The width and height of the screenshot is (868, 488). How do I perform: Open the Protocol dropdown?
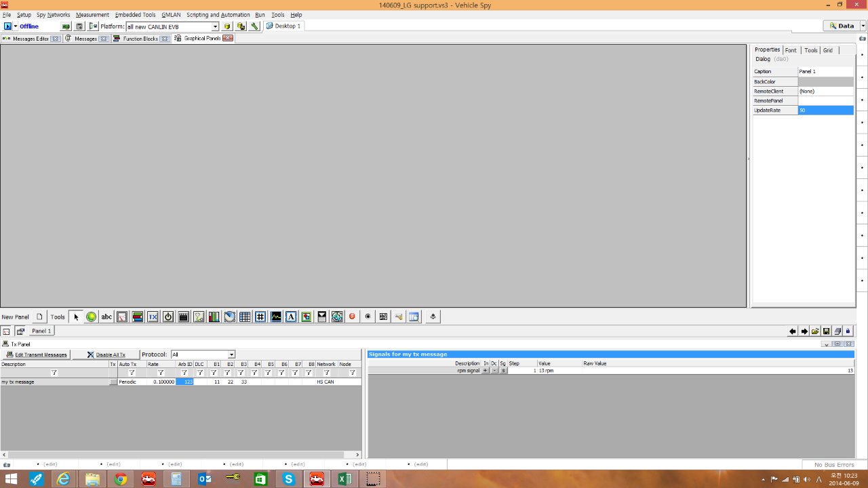[231, 354]
